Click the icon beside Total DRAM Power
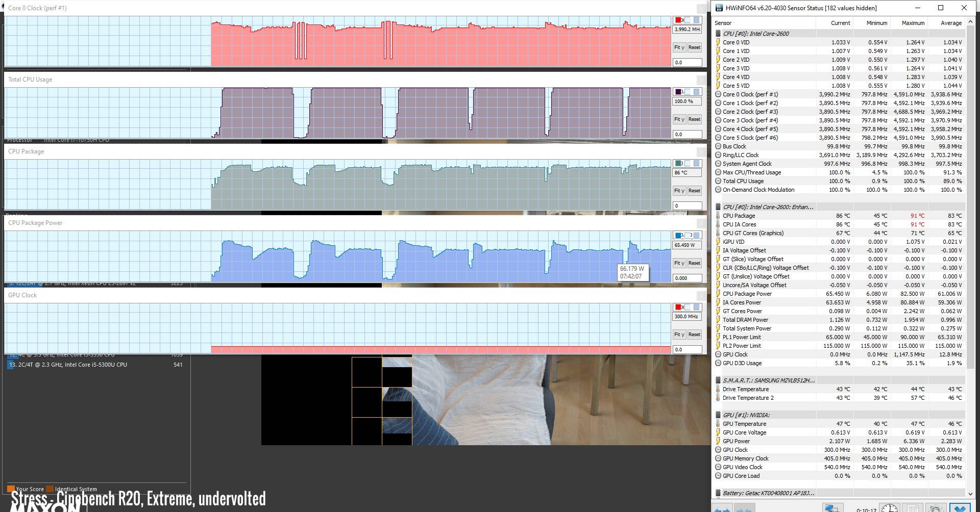Screen dimensions: 980x512 click(x=718, y=320)
